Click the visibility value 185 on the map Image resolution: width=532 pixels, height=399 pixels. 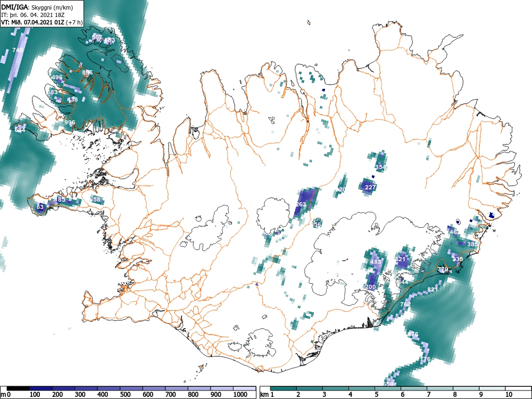click(x=60, y=199)
